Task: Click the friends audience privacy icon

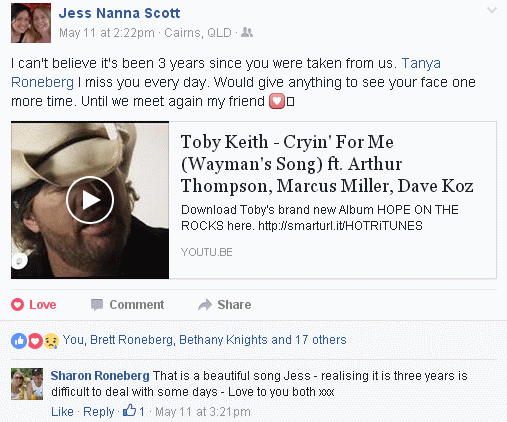Action: click(x=247, y=32)
